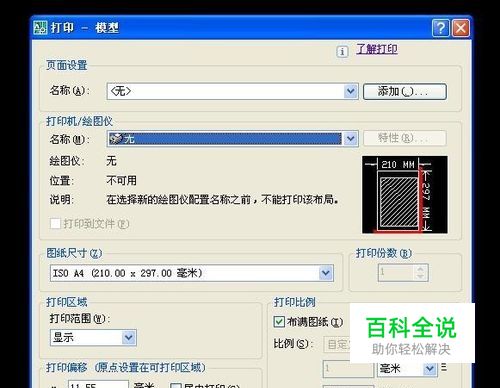Click the 添加 button

pos(404,91)
